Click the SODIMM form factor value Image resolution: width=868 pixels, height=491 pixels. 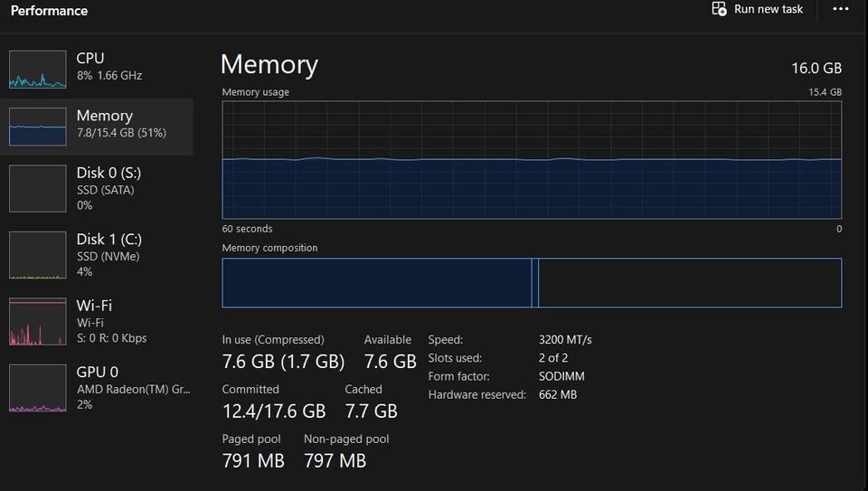click(561, 376)
